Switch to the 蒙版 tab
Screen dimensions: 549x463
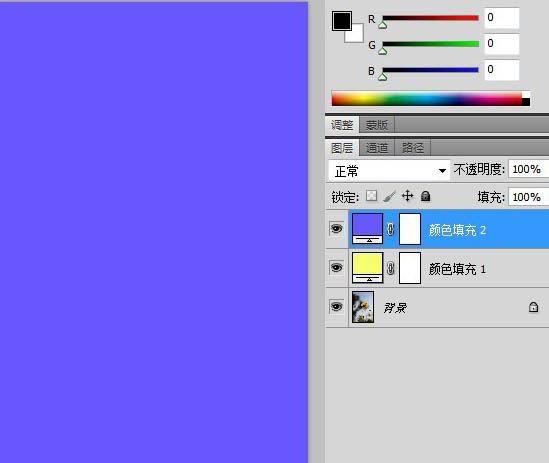(377, 125)
